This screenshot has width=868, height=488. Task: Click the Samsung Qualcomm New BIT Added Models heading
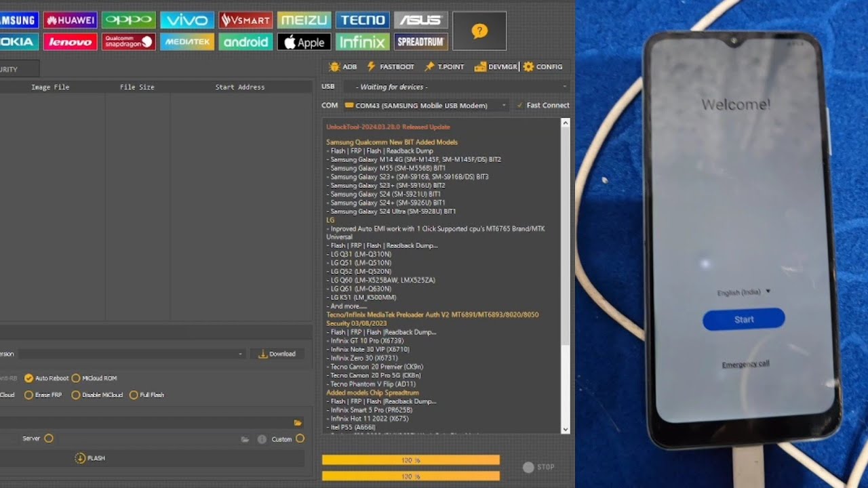[x=392, y=142]
